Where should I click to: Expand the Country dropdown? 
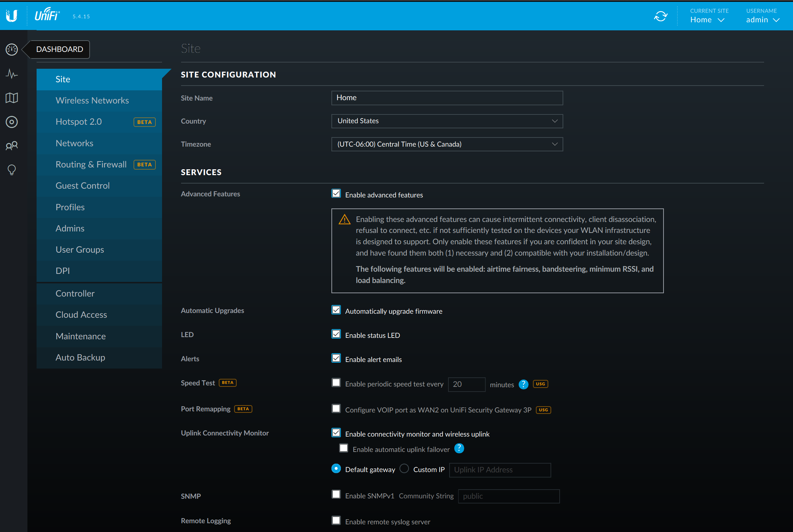pos(447,121)
